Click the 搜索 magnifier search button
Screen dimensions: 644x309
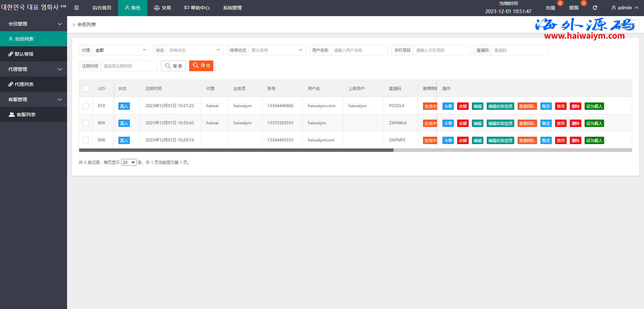coord(173,66)
